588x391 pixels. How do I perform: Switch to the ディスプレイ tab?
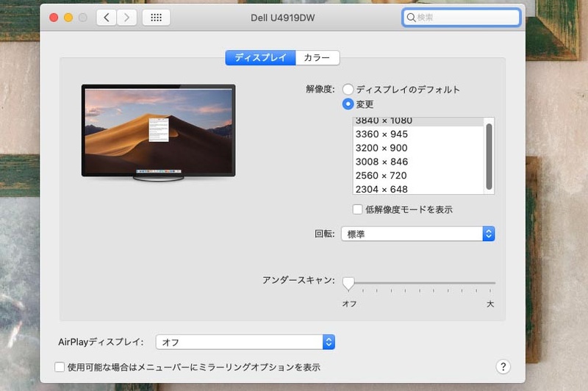[x=260, y=58]
